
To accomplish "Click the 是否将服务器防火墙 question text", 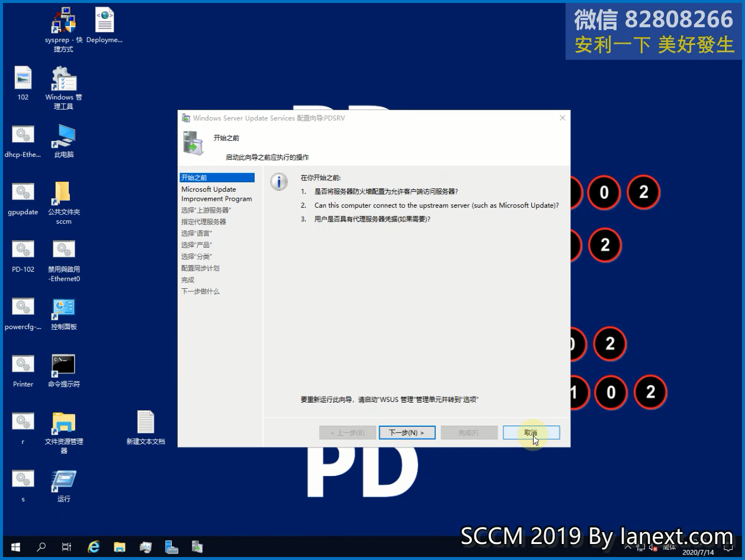I will [x=386, y=192].
